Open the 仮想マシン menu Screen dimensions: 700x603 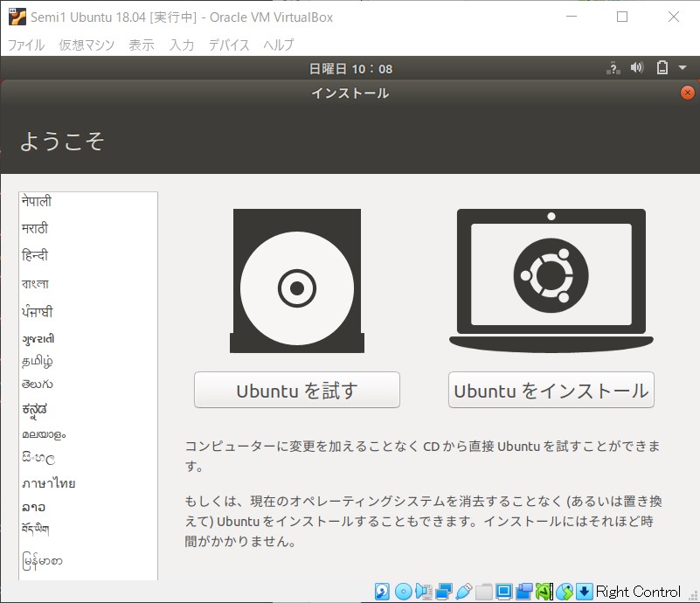tap(87, 45)
